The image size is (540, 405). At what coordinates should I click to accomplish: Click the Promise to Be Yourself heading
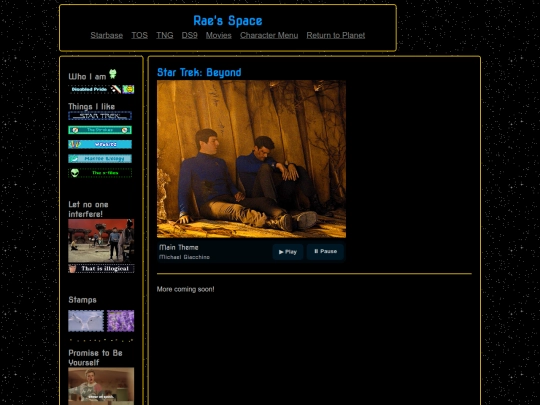(x=95, y=357)
